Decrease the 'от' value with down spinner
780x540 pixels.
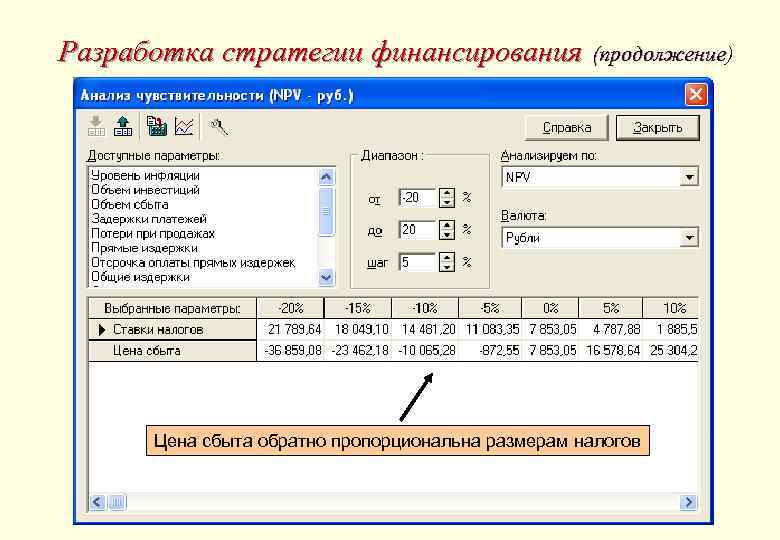point(447,202)
